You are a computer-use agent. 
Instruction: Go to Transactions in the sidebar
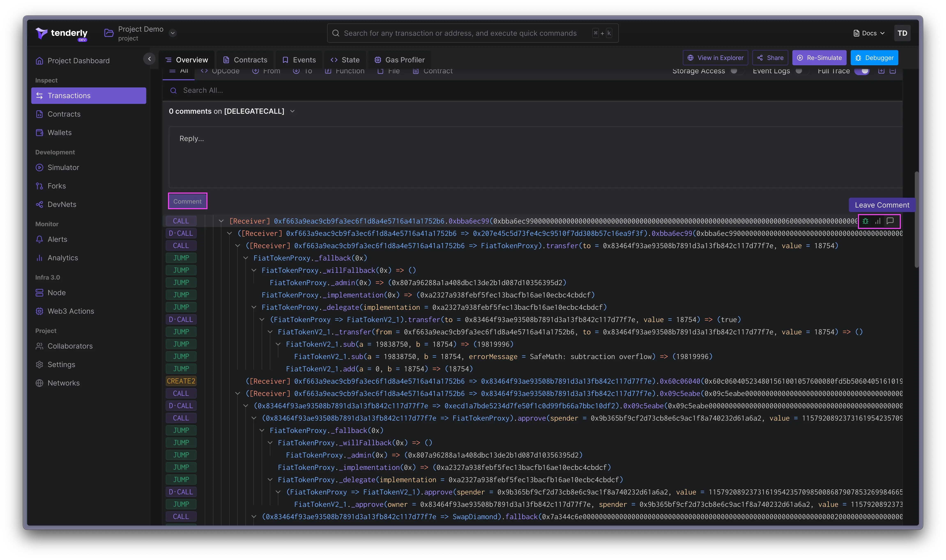click(88, 95)
